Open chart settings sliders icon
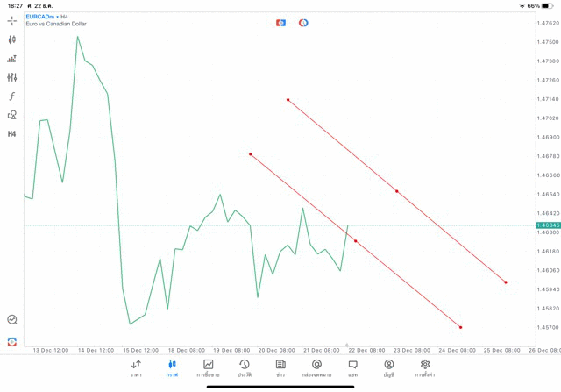 pyautogui.click(x=12, y=77)
